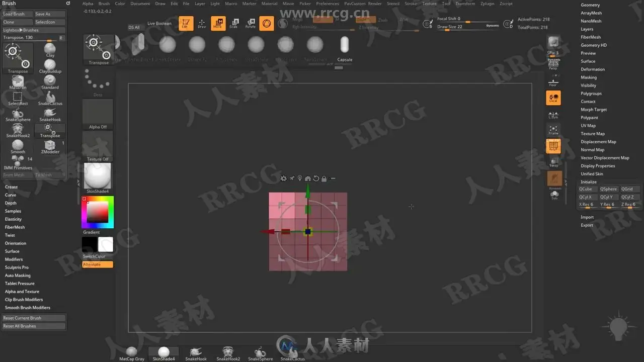Click the gizmo lock icon

324,178
